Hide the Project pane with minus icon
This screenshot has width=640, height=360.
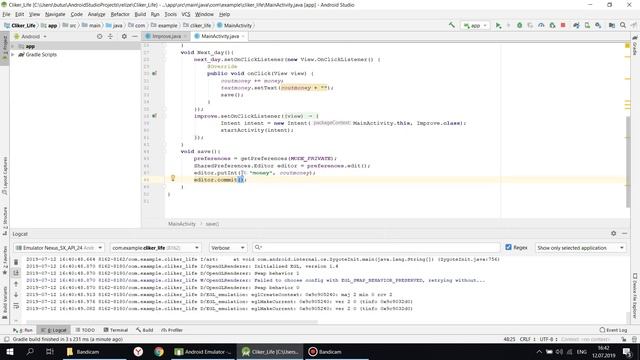(x=135, y=36)
